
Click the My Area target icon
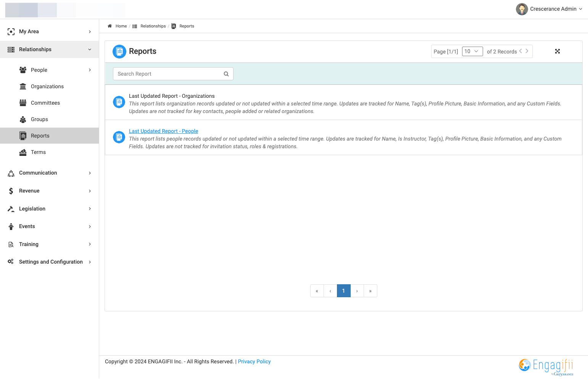coord(11,32)
